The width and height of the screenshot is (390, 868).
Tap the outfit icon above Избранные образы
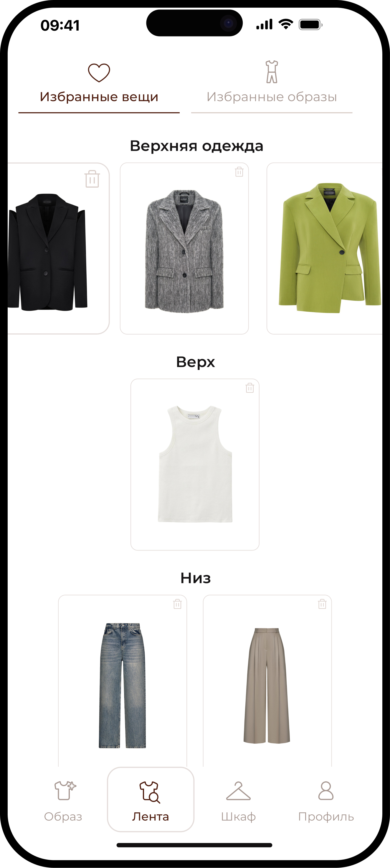[x=272, y=72]
